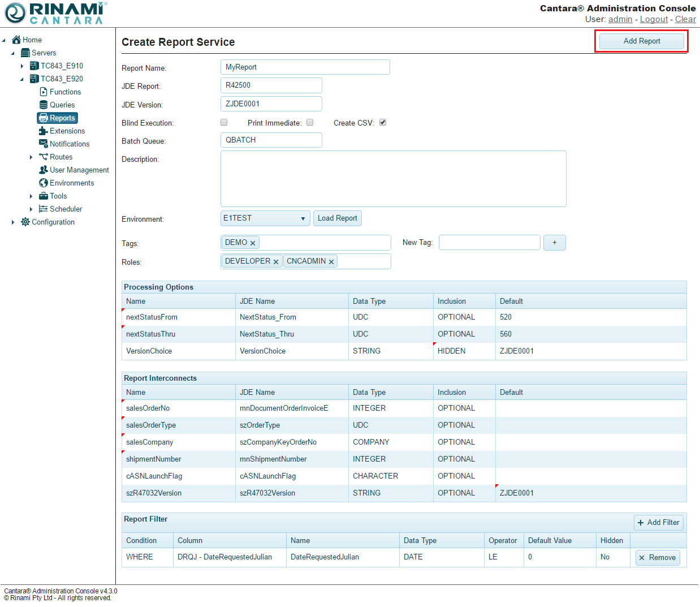Click the User Management icon
Image resolution: width=700 pixels, height=607 pixels.
44,170
